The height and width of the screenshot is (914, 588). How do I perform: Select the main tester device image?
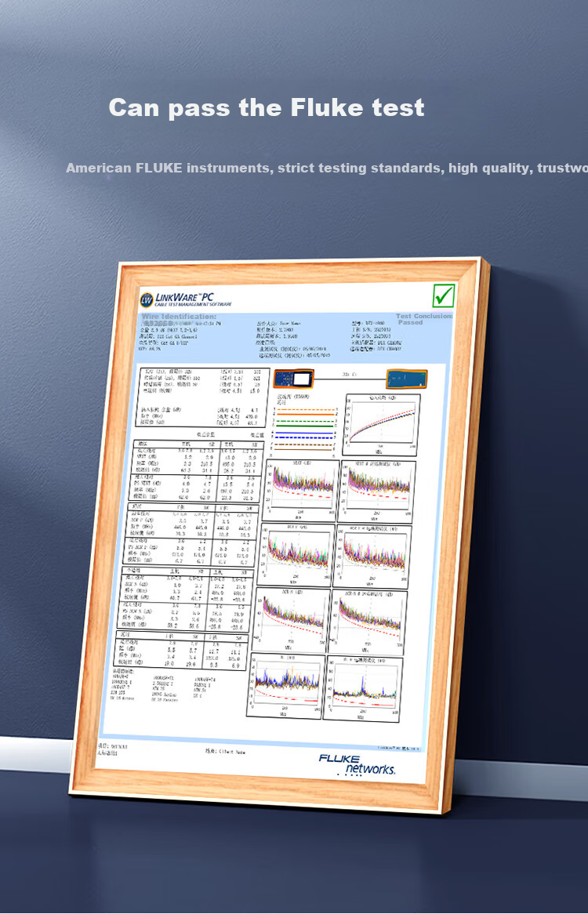pos(294,379)
